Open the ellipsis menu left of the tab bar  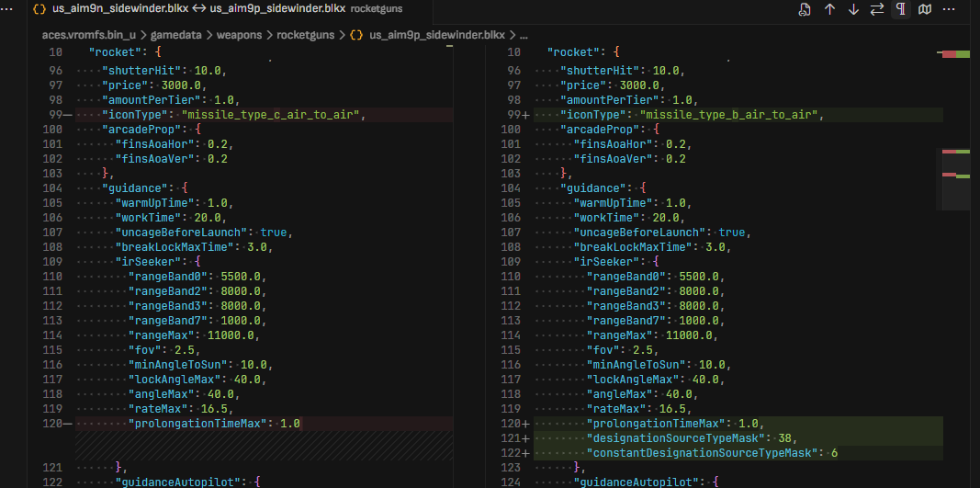(x=6, y=9)
